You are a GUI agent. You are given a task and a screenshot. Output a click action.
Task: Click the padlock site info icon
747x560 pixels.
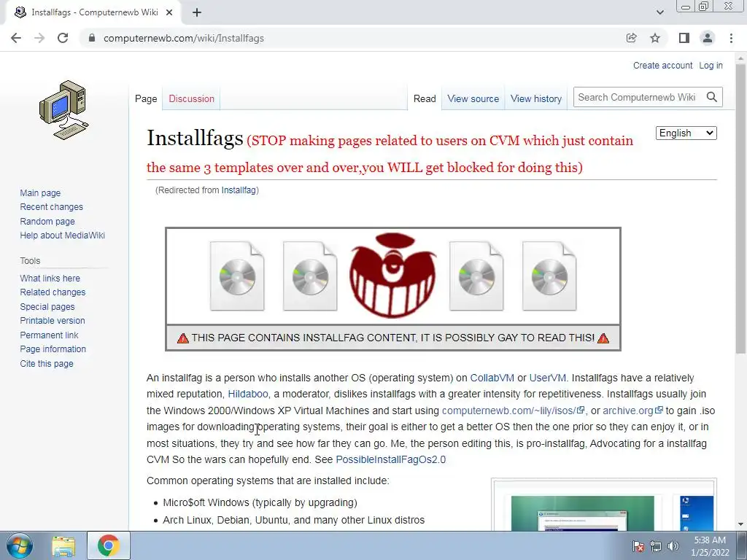coord(92,38)
